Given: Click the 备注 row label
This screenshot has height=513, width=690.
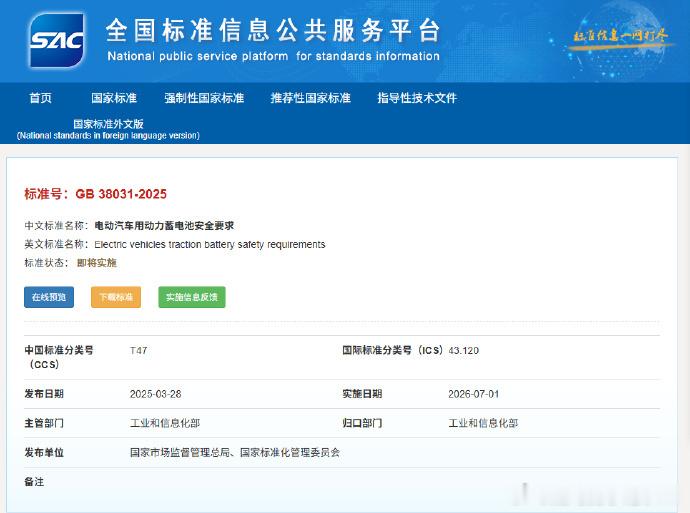Looking at the screenshot, I should pyautogui.click(x=34, y=482).
